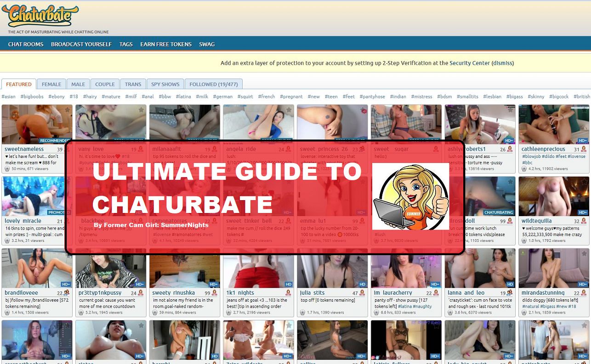Click the follow star on sweetnameless card
The height and width of the screenshot is (364, 591).
pyautogui.click(x=67, y=110)
